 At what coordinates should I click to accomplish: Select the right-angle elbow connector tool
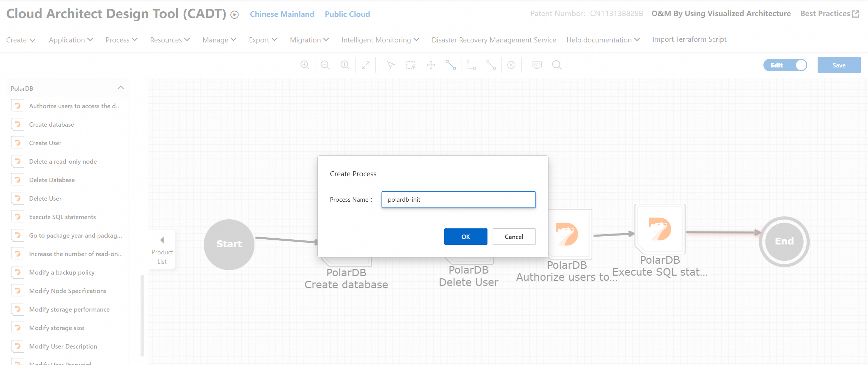(471, 65)
